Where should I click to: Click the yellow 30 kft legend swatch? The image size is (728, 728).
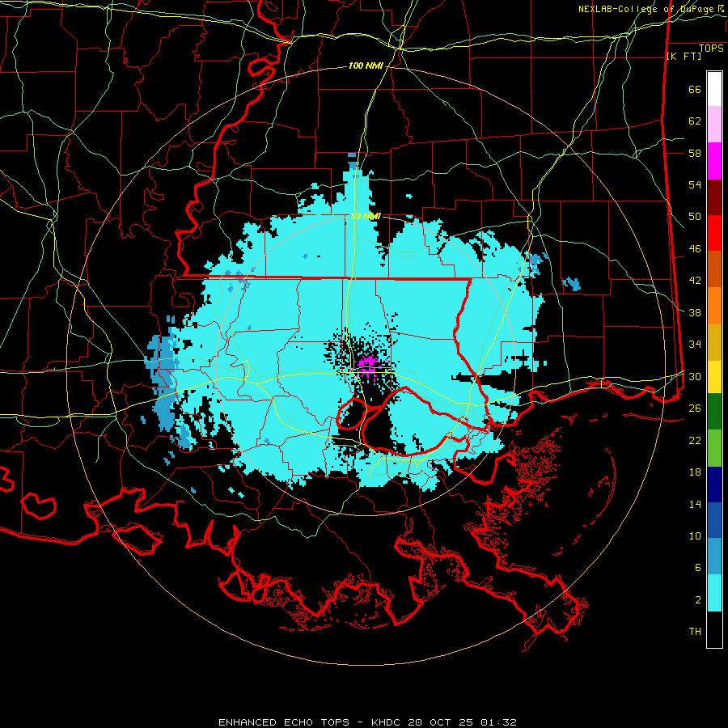coord(714,377)
